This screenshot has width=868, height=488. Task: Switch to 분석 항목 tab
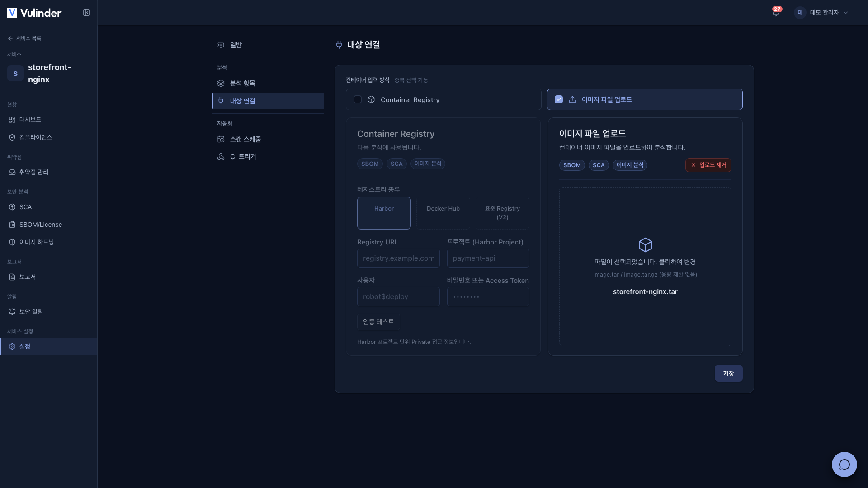coord(268,83)
